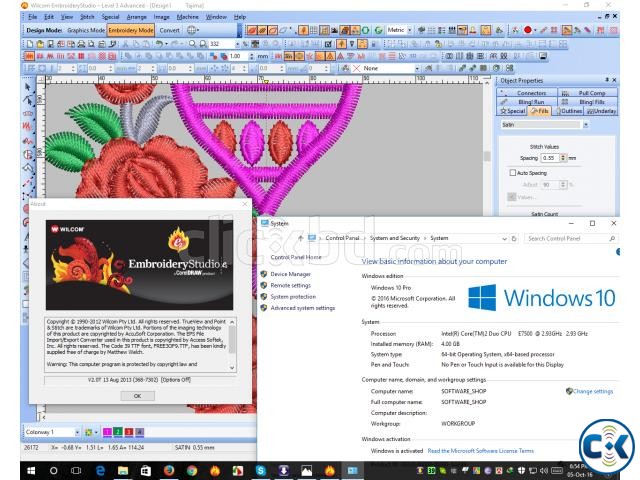Click the Spacing value field
The image size is (640, 480).
click(x=549, y=158)
